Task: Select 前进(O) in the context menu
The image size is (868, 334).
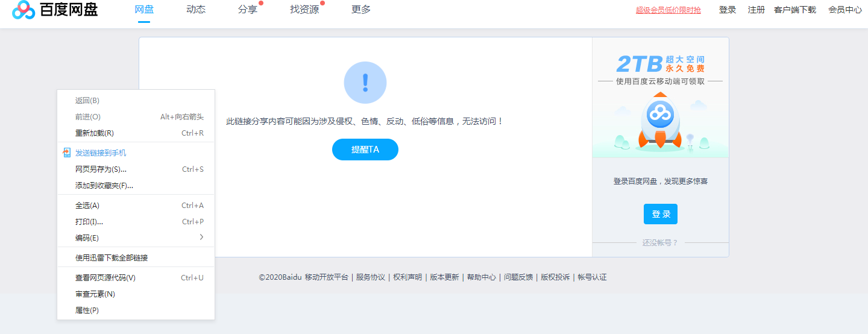Action: pos(136,117)
